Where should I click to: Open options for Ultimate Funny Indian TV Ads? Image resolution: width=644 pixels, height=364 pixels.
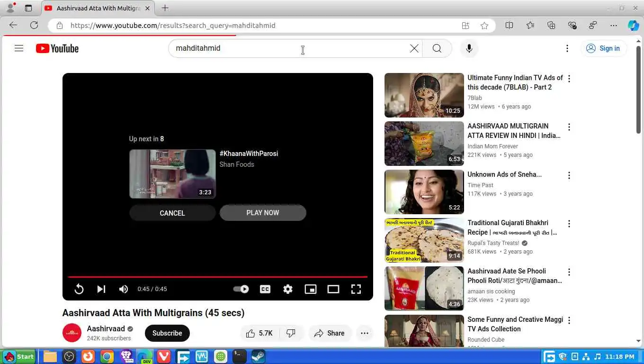569,79
